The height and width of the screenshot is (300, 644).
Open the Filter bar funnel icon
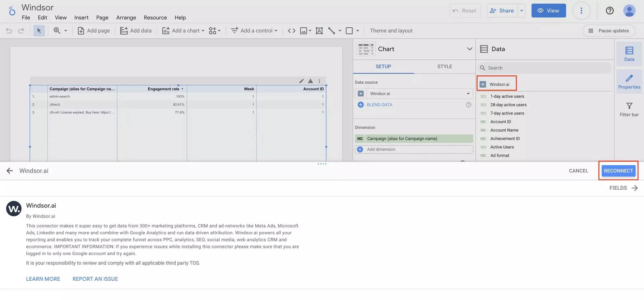click(629, 109)
